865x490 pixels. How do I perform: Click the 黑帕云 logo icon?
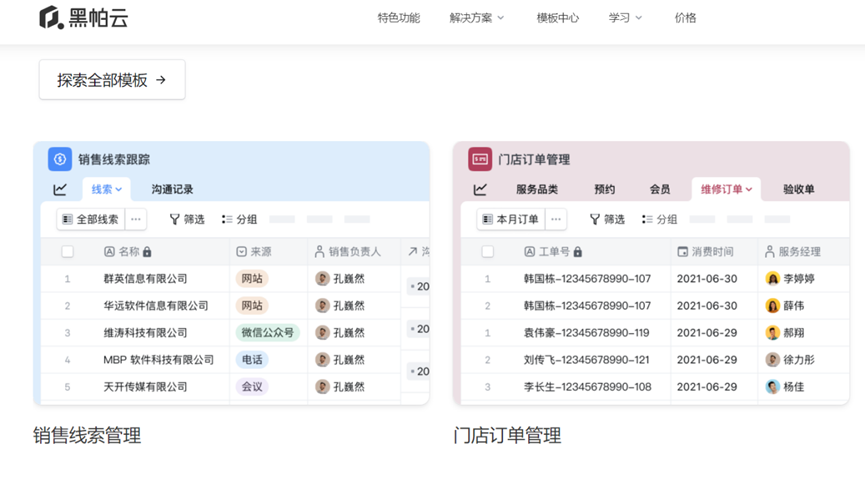pos(51,18)
